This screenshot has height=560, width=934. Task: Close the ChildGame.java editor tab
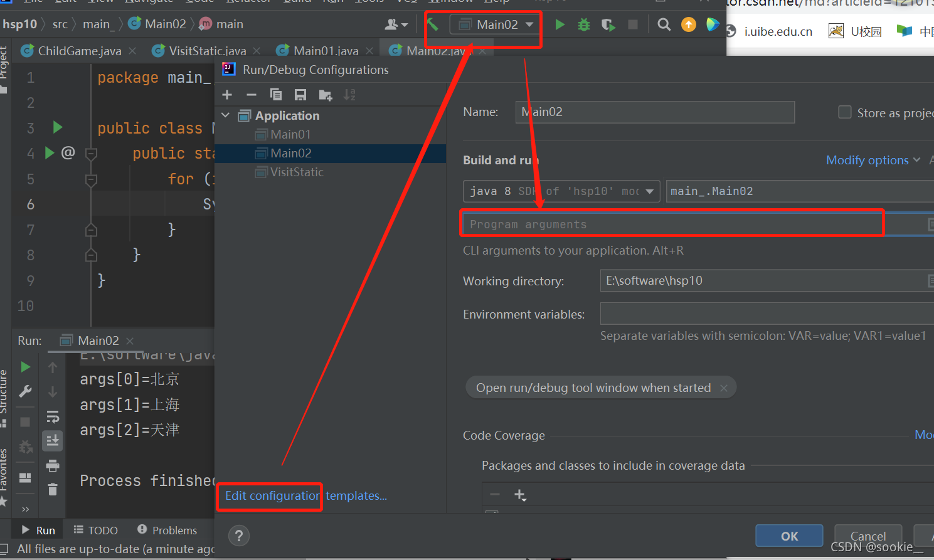point(132,51)
